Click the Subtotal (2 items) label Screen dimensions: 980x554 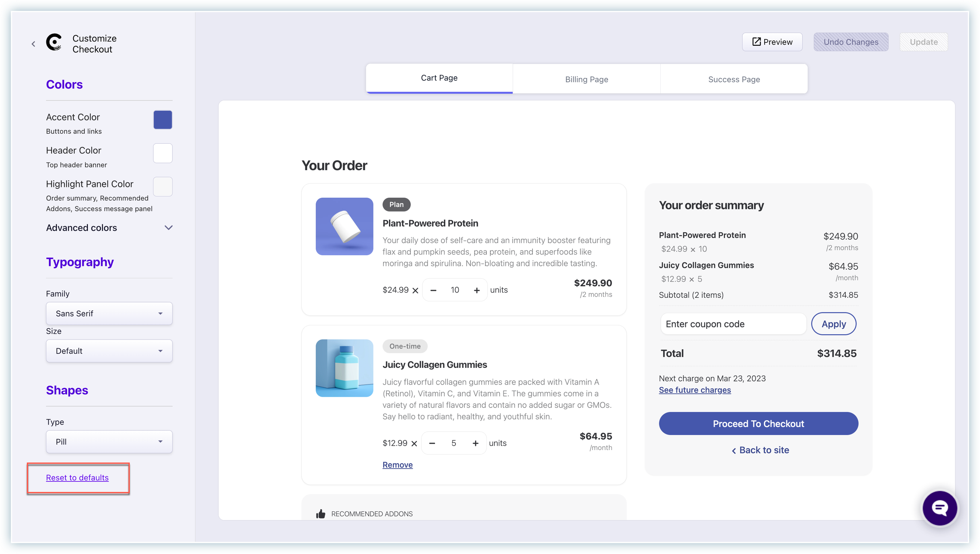[x=691, y=295]
